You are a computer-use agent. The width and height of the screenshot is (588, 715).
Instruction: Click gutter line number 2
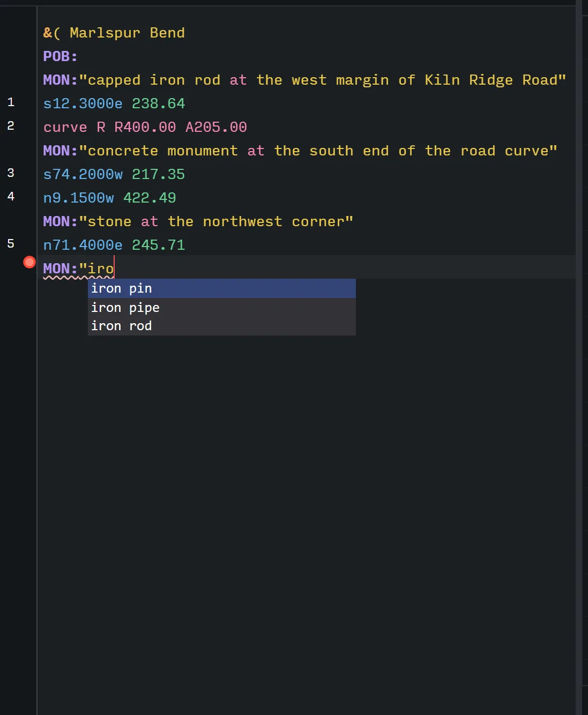coord(11,126)
